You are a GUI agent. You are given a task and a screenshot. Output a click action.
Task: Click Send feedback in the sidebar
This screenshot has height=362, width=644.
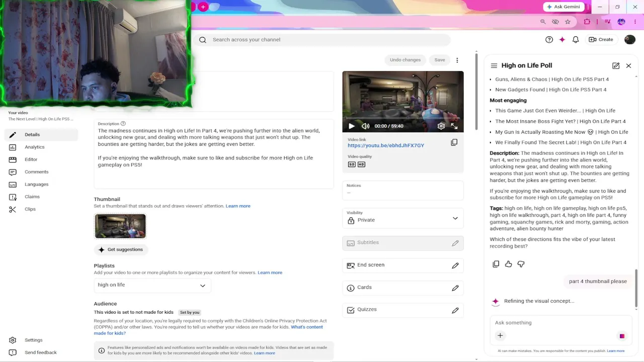click(41, 352)
